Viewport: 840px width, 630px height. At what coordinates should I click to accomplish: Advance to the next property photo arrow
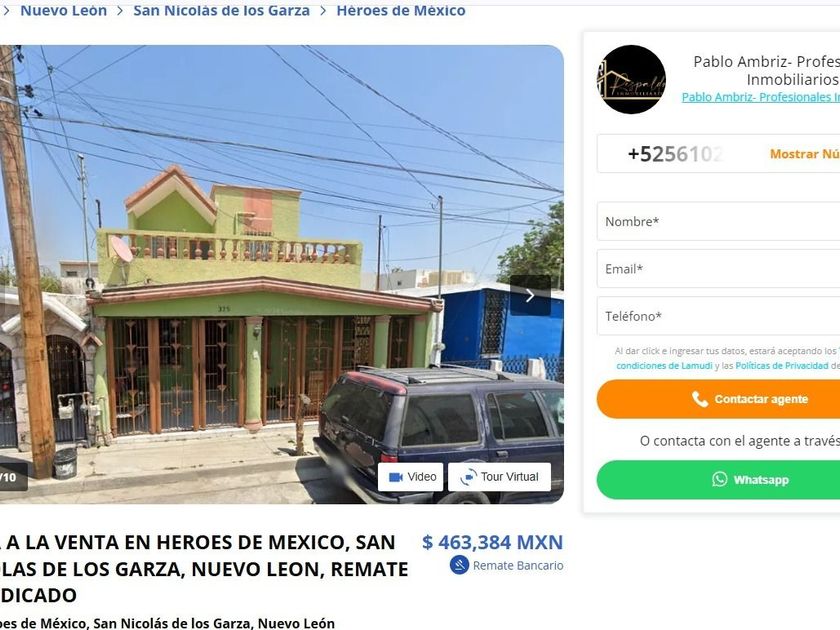(530, 295)
